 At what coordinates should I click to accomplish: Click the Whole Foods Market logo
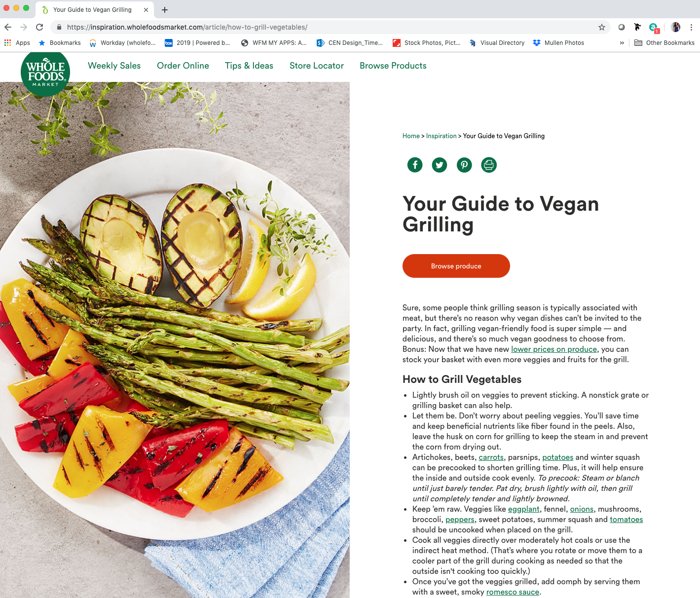[45, 72]
